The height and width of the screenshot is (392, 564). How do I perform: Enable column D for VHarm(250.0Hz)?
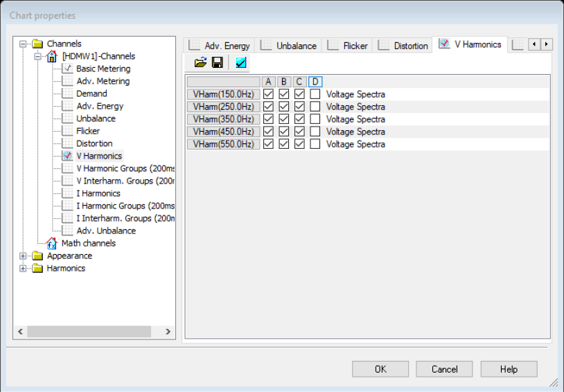tap(315, 107)
